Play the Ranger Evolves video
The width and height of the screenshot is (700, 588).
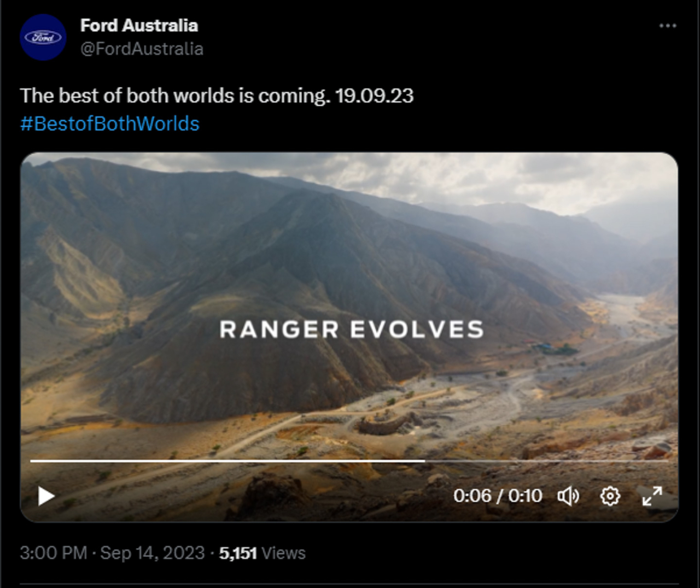click(x=46, y=496)
